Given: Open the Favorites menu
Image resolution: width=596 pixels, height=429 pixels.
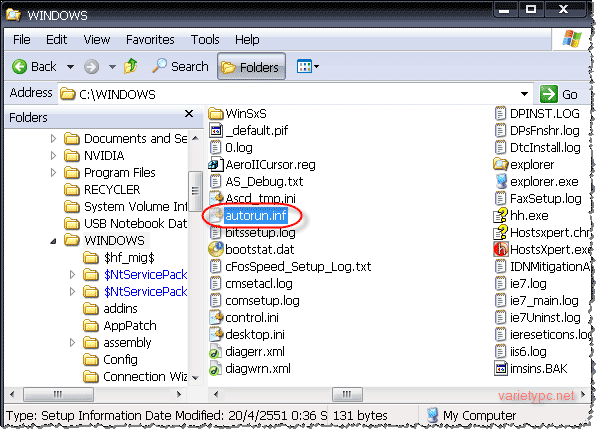Looking at the screenshot, I should 150,40.
